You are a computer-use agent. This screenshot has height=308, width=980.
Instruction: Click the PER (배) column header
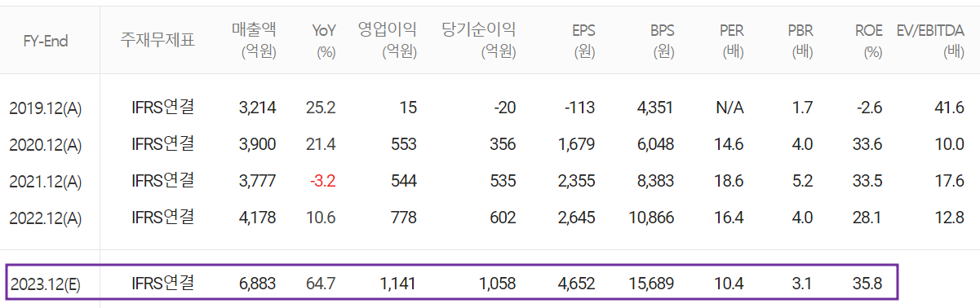pyautogui.click(x=732, y=41)
